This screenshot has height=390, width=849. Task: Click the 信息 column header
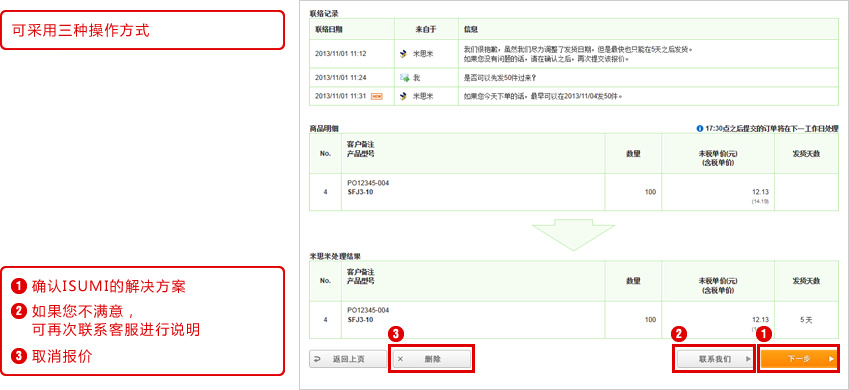(471, 29)
